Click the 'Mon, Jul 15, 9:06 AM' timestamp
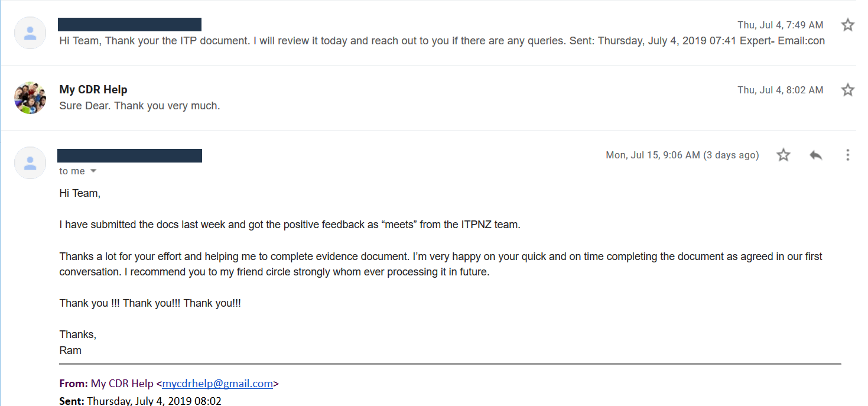The image size is (868, 406). [682, 155]
